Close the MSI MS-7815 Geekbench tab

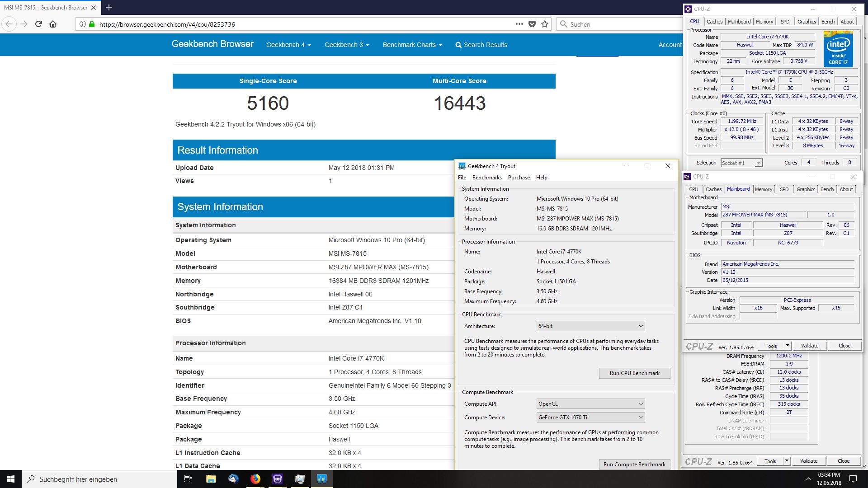[x=94, y=8]
